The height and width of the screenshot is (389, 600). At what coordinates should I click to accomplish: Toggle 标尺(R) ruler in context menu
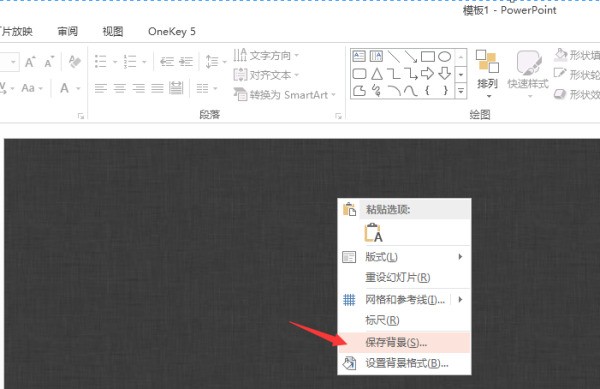(404, 320)
